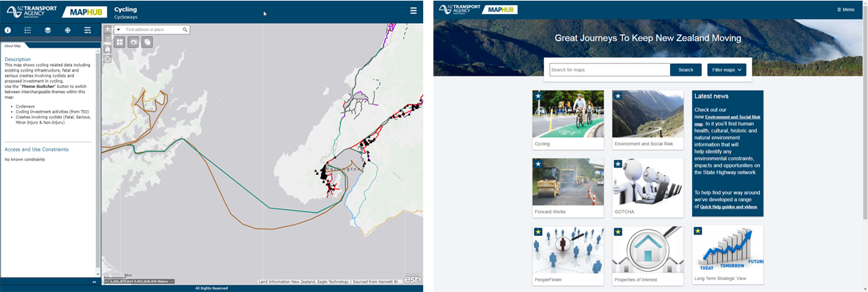Click the Search button on homepage
Image resolution: width=868 pixels, height=292 pixels.
pyautogui.click(x=686, y=70)
